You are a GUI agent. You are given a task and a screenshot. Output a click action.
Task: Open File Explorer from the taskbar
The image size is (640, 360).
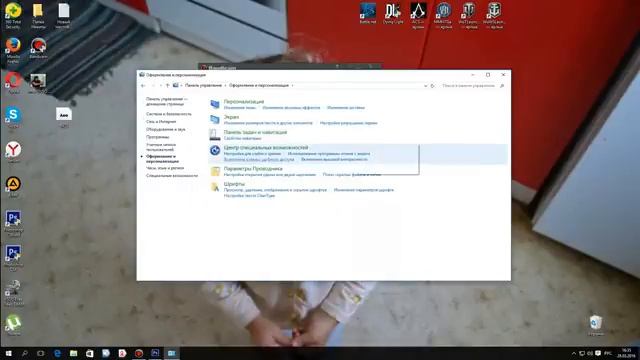(73, 353)
